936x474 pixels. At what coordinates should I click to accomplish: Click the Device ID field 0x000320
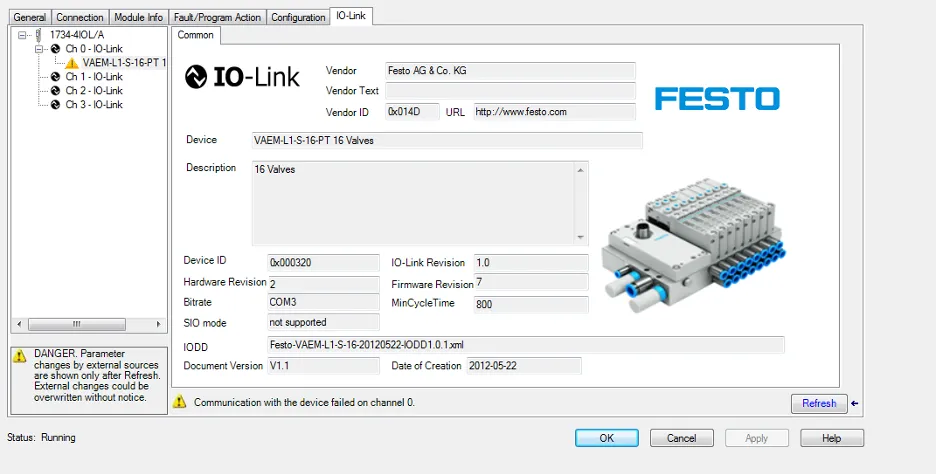click(323, 263)
